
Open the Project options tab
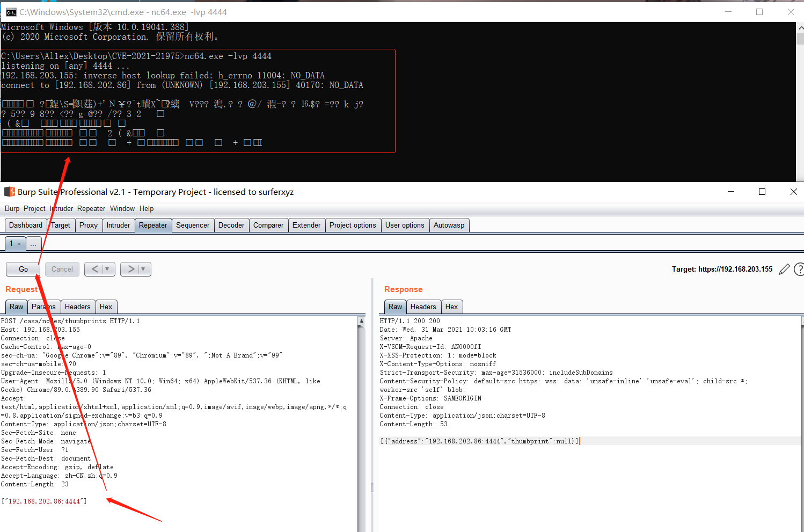(353, 225)
